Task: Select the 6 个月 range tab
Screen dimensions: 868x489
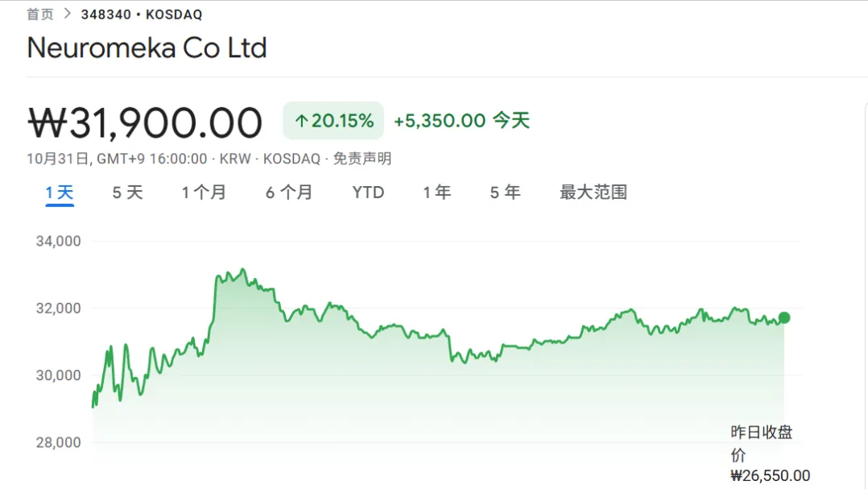Action: click(x=289, y=193)
